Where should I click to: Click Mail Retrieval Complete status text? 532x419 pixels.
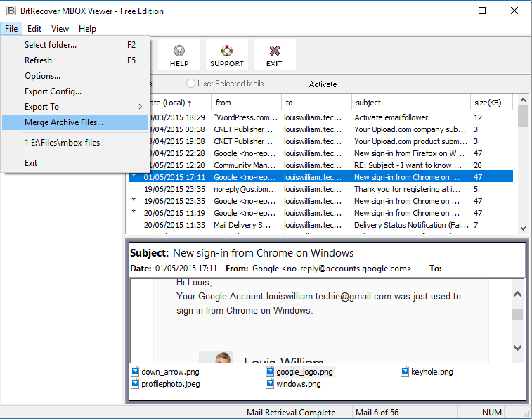(x=291, y=413)
